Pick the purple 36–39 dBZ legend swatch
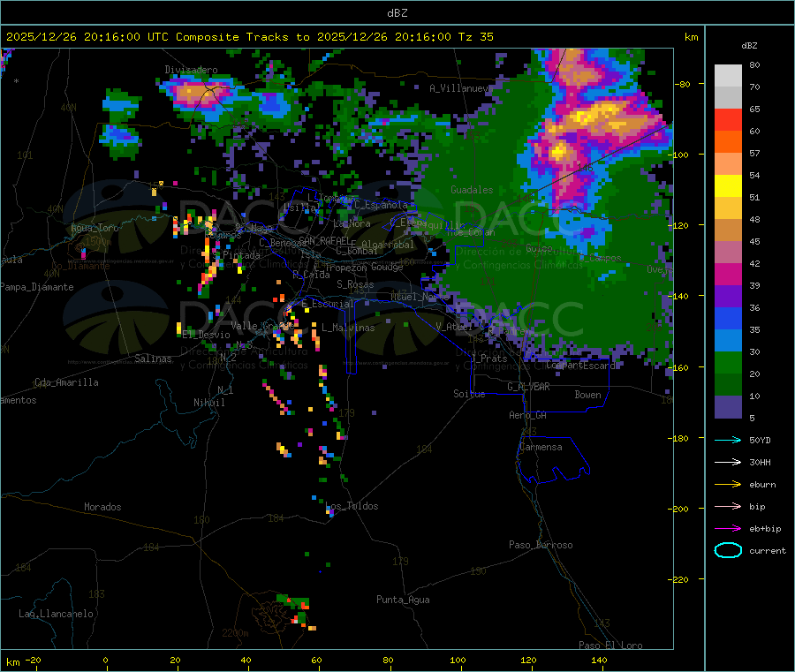 click(x=728, y=297)
